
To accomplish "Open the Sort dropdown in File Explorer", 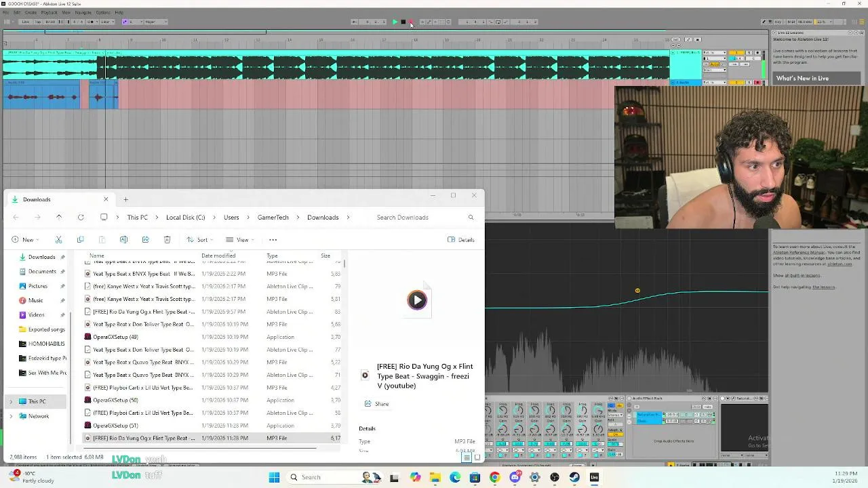I will [x=199, y=239].
